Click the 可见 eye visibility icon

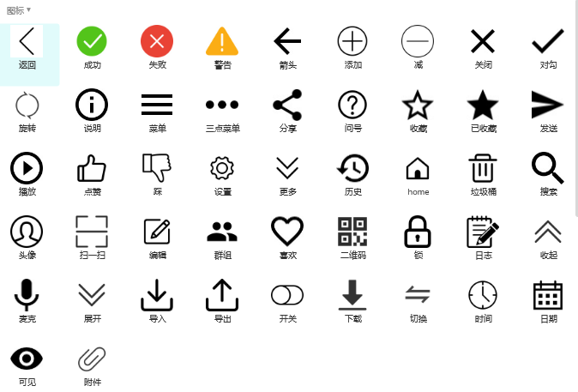(x=27, y=359)
